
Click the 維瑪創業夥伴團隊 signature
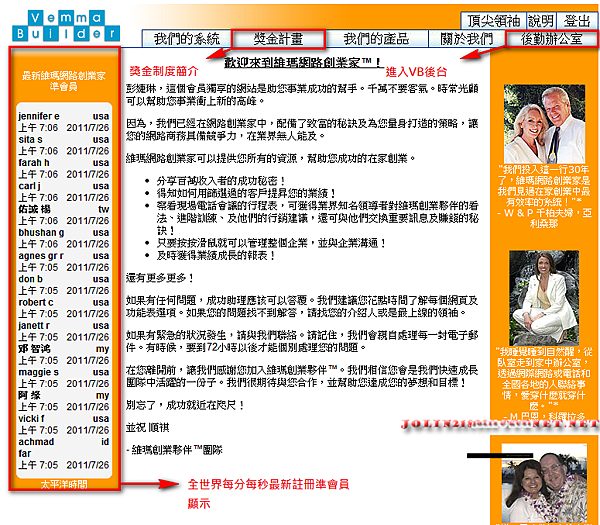tap(174, 450)
